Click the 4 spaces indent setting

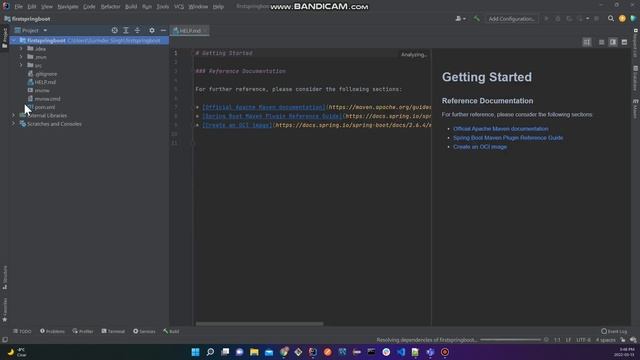(x=605, y=340)
